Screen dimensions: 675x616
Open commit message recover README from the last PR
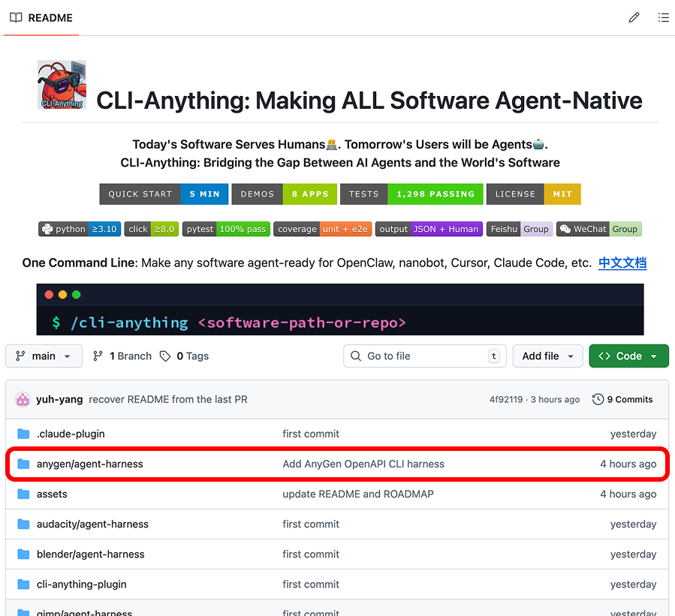(x=168, y=400)
